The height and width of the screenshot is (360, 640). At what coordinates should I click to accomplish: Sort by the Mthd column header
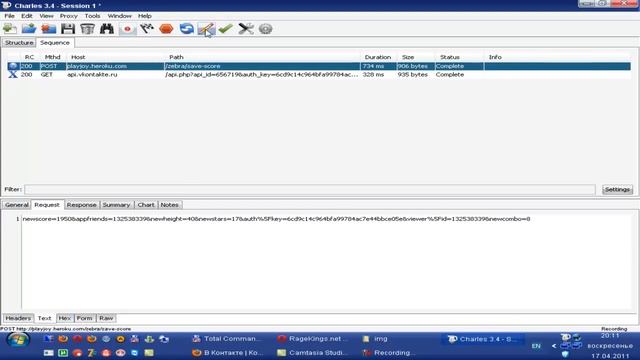(x=53, y=57)
